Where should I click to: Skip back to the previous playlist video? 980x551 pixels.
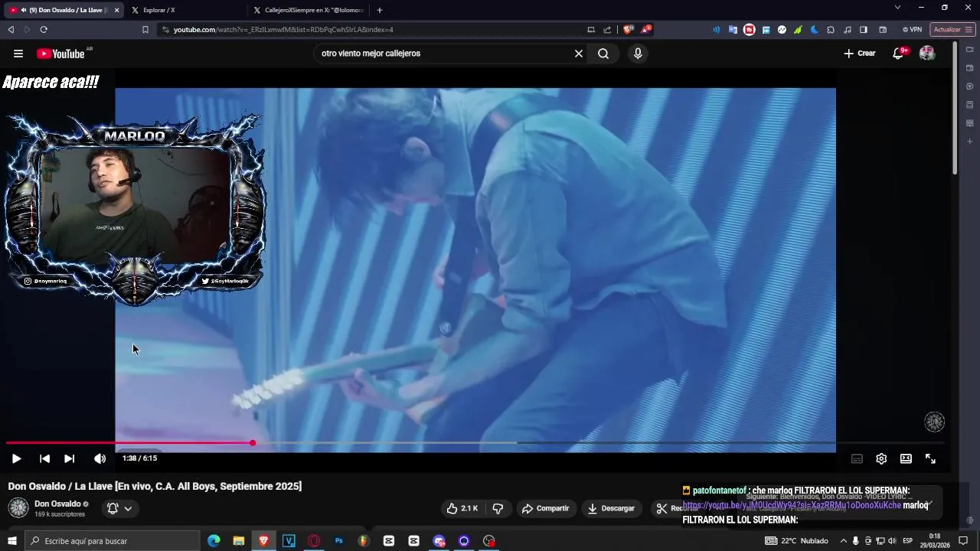pyautogui.click(x=44, y=458)
